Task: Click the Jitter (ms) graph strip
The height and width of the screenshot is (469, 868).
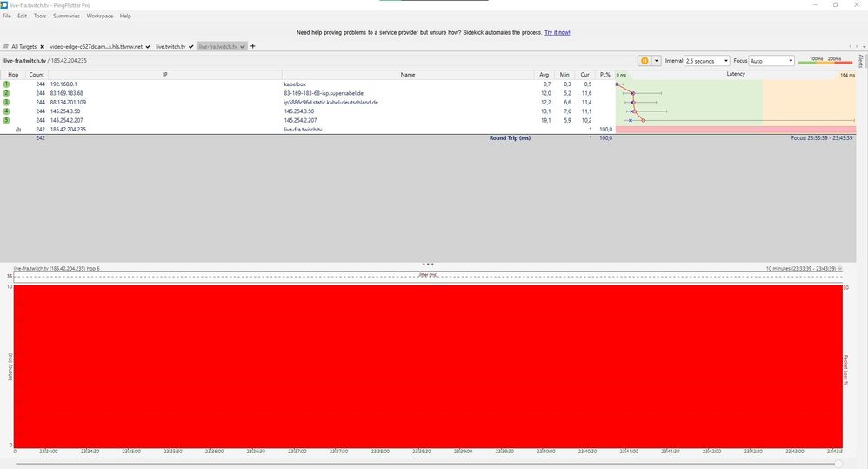Action: pyautogui.click(x=428, y=276)
